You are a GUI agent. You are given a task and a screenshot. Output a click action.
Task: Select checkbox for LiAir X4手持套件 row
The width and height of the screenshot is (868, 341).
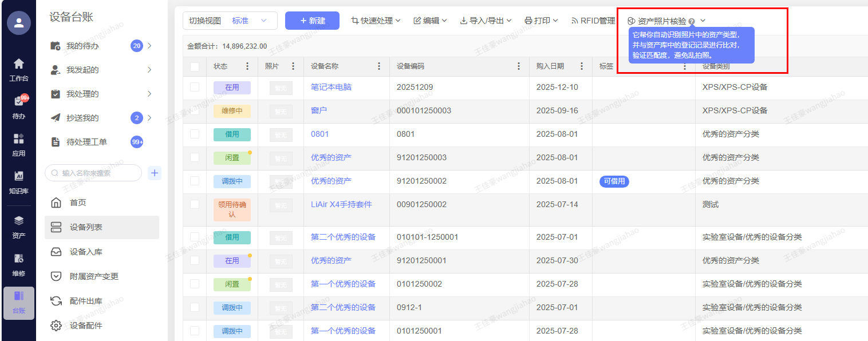point(195,204)
